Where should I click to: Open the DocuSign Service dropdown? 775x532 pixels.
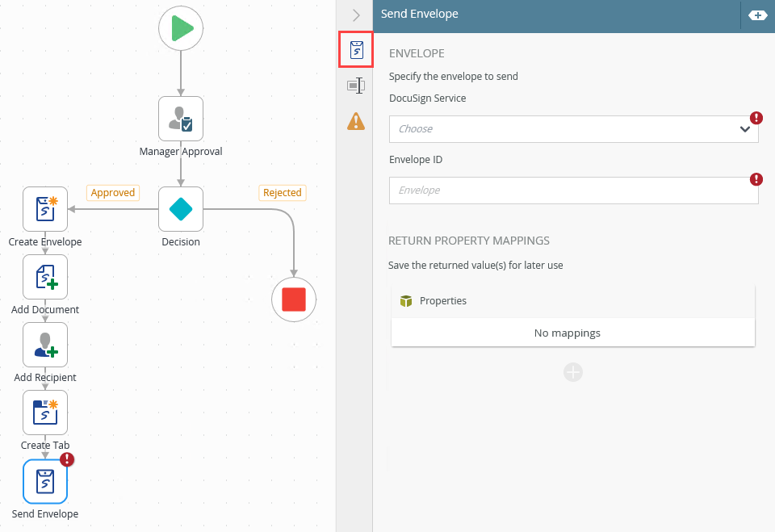pos(573,129)
